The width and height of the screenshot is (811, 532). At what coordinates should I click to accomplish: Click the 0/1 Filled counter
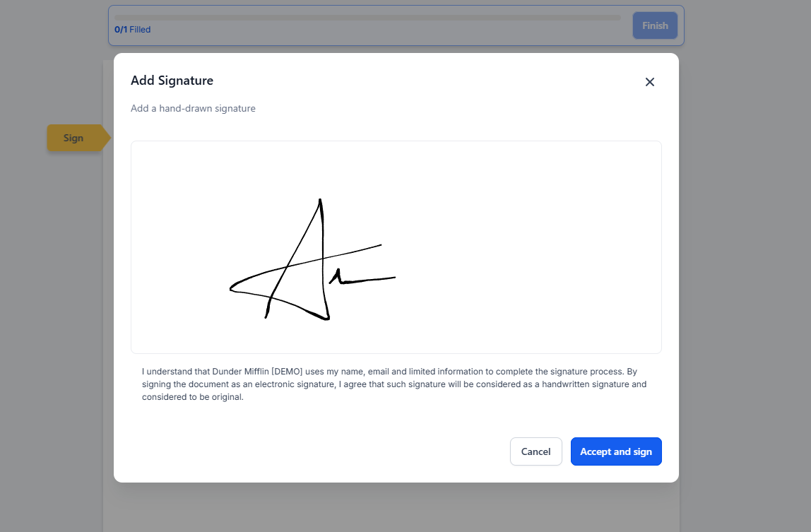pos(132,30)
